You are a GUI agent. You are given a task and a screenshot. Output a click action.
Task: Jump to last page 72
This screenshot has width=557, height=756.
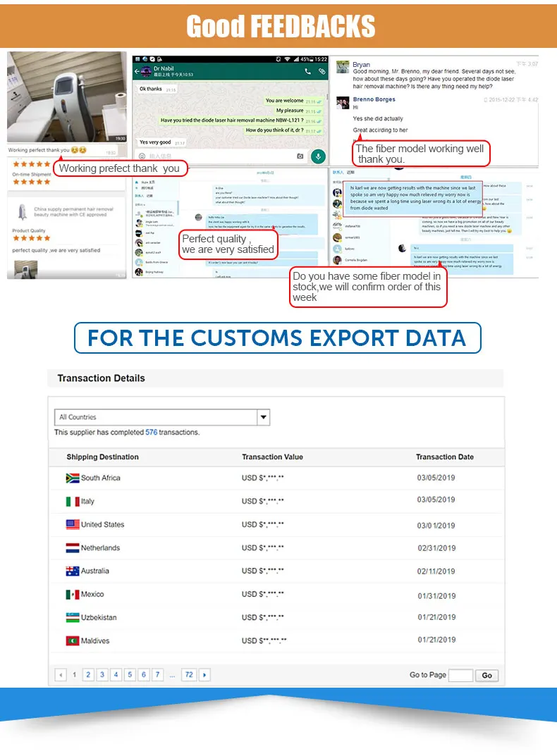pos(188,675)
